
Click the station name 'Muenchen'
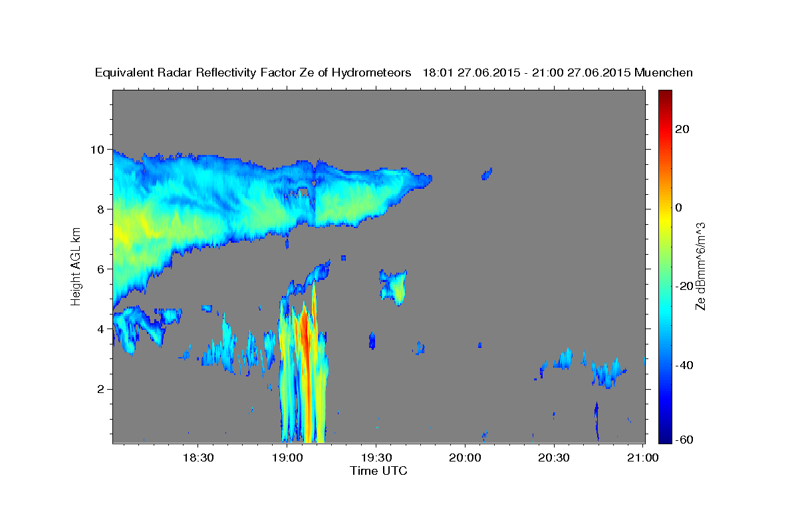(x=664, y=73)
